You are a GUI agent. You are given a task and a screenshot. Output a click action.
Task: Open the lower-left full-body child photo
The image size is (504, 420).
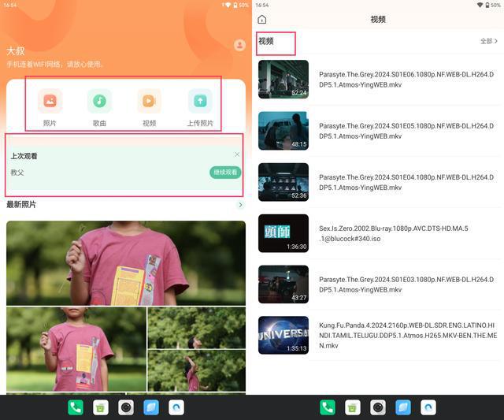[76, 349]
